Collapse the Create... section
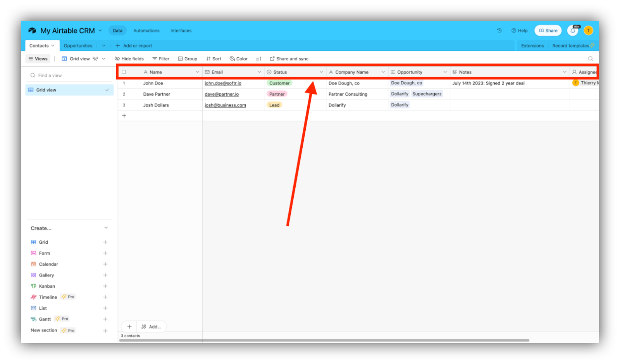 click(106, 228)
